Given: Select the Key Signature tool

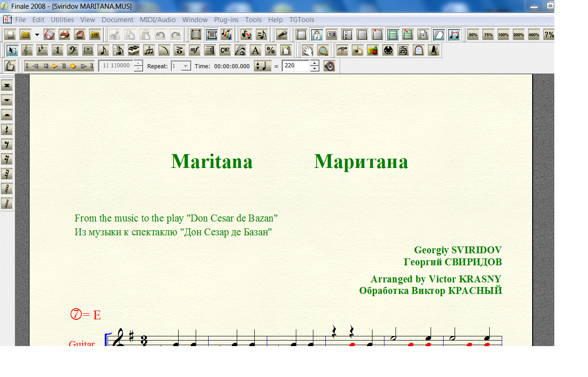Looking at the screenshot, I should click(42, 50).
